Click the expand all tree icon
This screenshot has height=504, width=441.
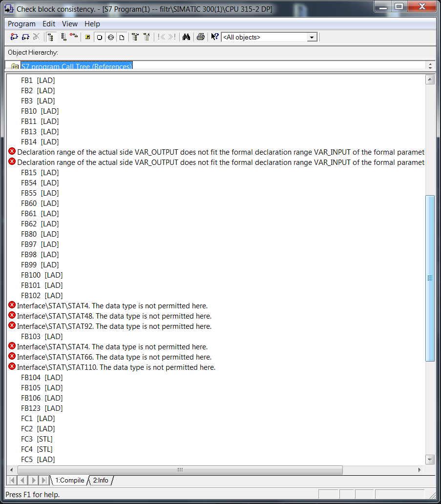click(x=135, y=37)
